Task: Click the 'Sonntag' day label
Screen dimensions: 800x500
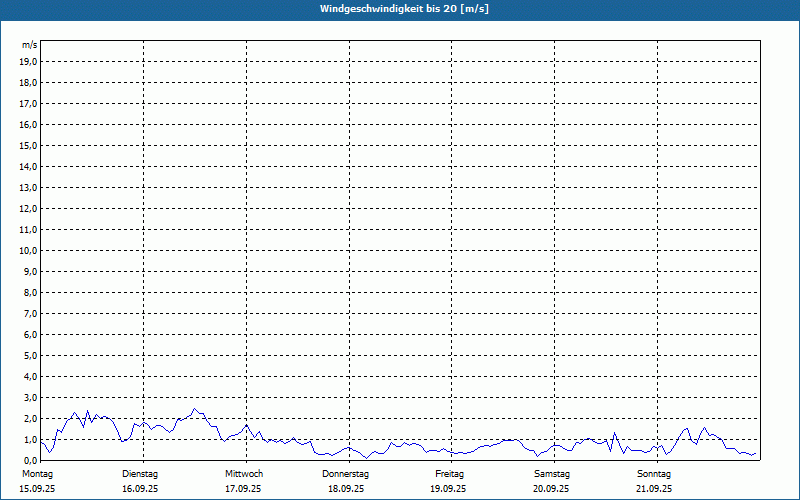Action: pyautogui.click(x=654, y=474)
